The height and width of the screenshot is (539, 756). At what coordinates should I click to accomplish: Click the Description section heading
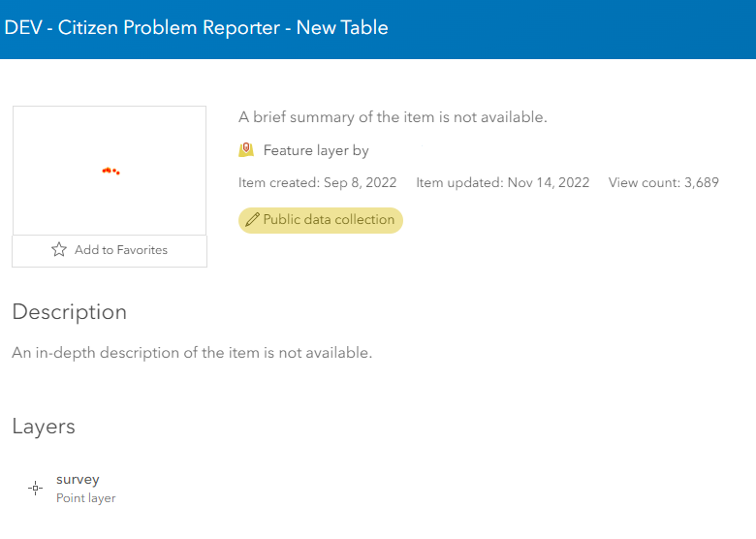point(70,312)
